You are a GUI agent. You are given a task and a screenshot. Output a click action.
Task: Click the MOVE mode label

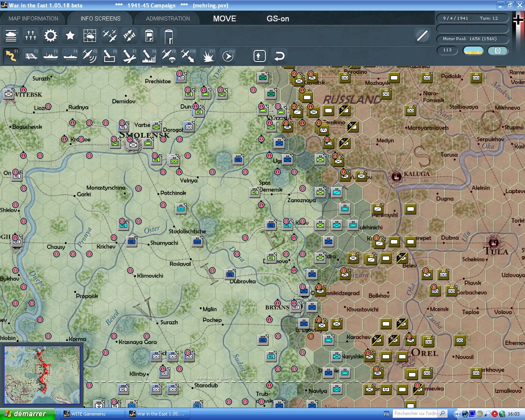tap(225, 18)
